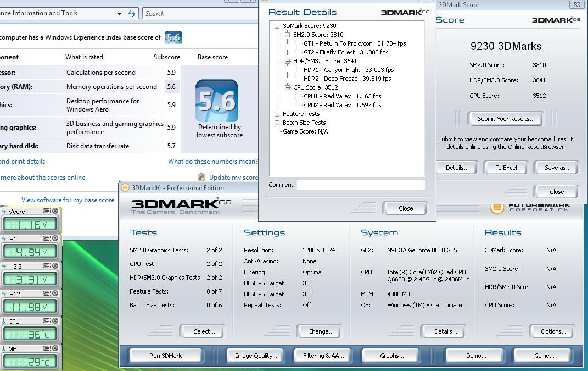Click the shield icon beside Update my score
This screenshot has width=588, height=371.
click(x=201, y=177)
